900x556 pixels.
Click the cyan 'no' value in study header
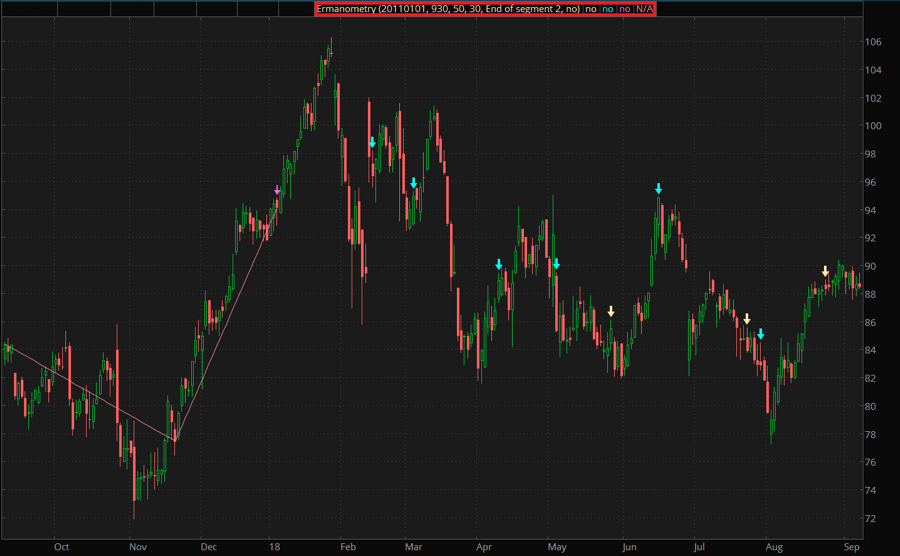(x=606, y=8)
